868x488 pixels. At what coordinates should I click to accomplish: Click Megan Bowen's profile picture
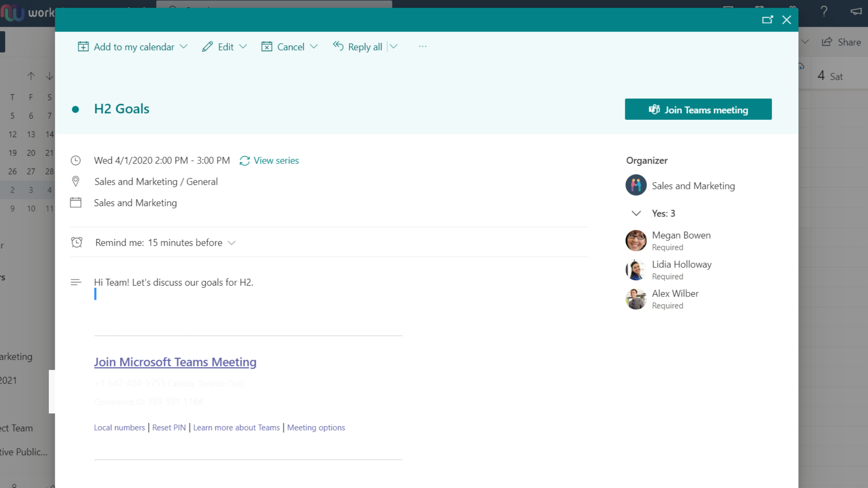(x=636, y=240)
